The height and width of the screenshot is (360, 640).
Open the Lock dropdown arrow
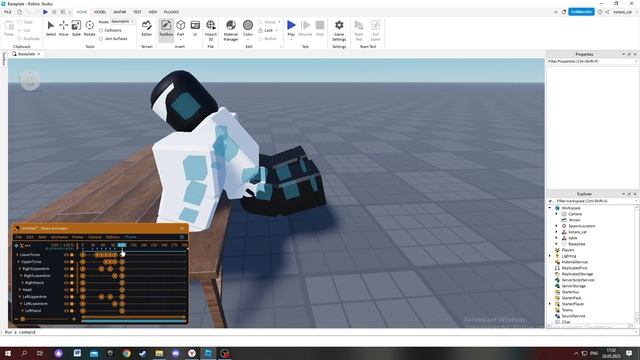pos(277,30)
